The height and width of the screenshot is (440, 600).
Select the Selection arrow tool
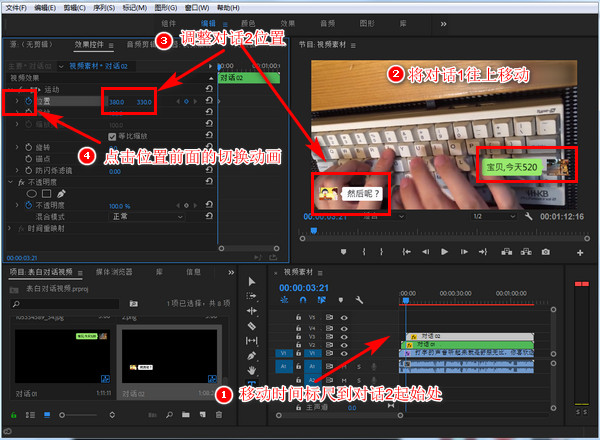pyautogui.click(x=251, y=282)
